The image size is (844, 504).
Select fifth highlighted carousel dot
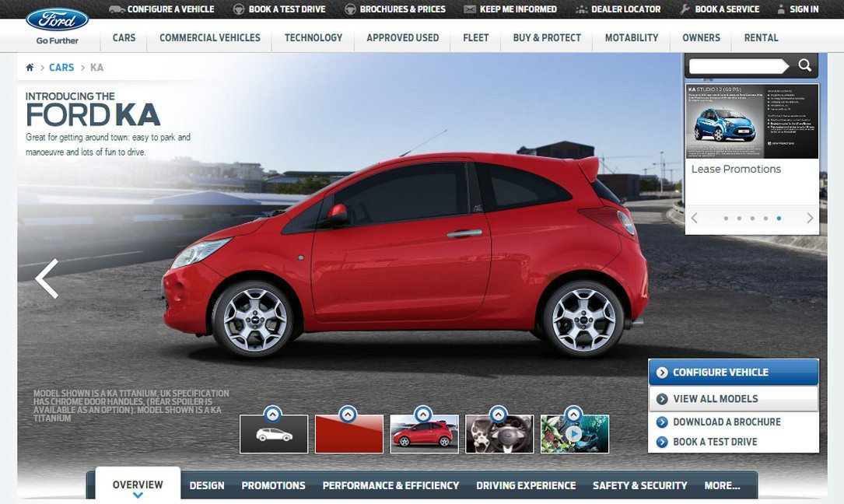click(779, 218)
